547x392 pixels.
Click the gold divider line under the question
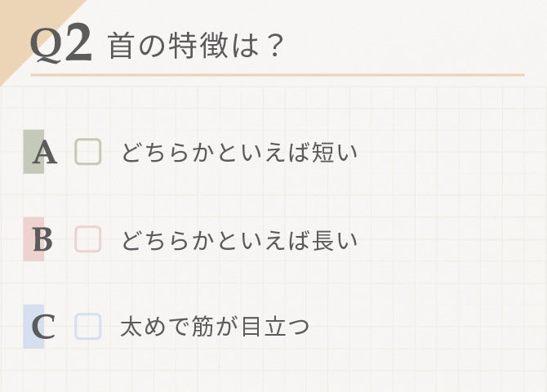coord(278,75)
